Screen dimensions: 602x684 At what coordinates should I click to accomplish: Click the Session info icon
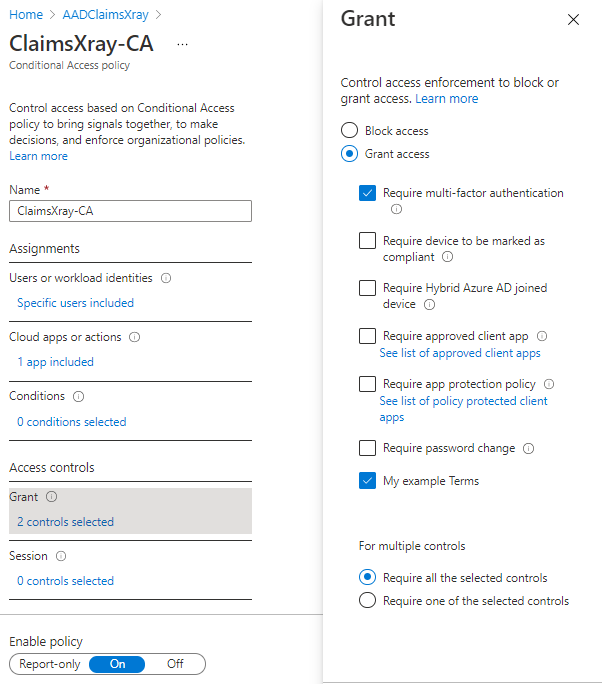pyautogui.click(x=61, y=556)
